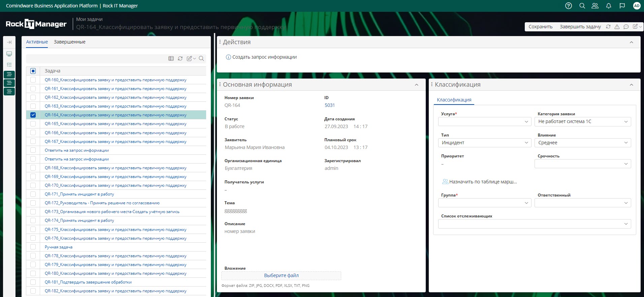Screen dimensions: 644x297
Task: Refresh the task list
Action: click(x=180, y=58)
